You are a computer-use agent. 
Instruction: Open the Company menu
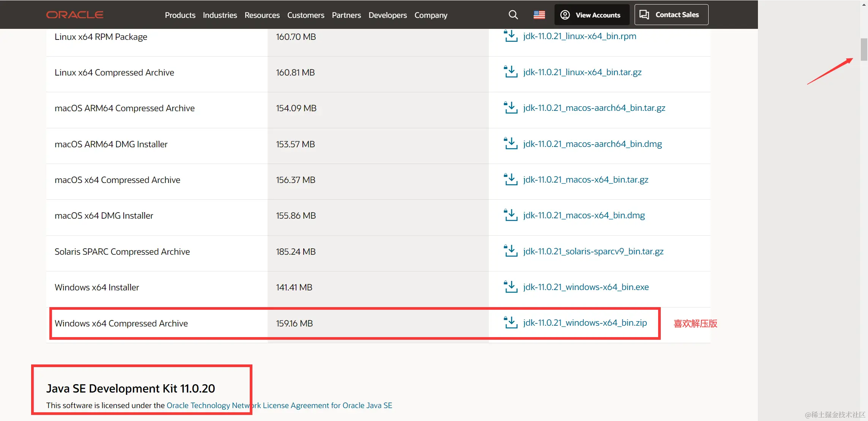(x=431, y=15)
